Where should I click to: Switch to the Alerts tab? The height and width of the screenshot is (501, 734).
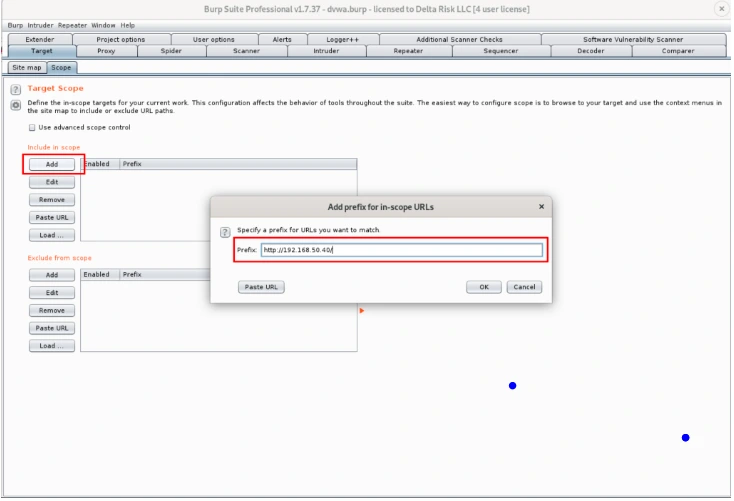click(x=282, y=39)
